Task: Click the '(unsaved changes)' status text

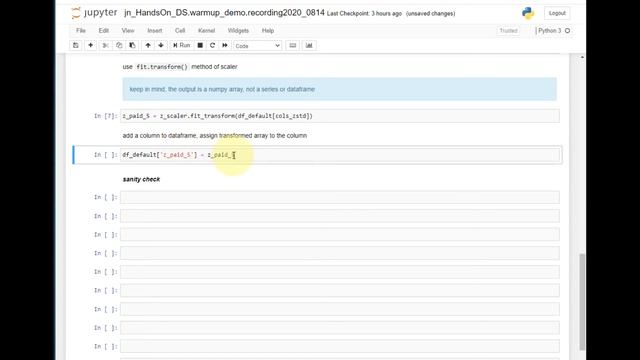Action: pos(431,13)
